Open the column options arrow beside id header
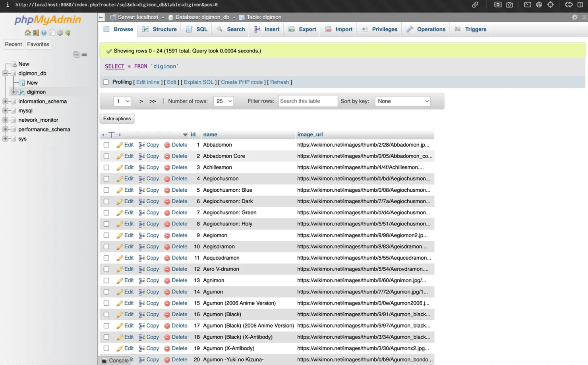 (x=185, y=135)
